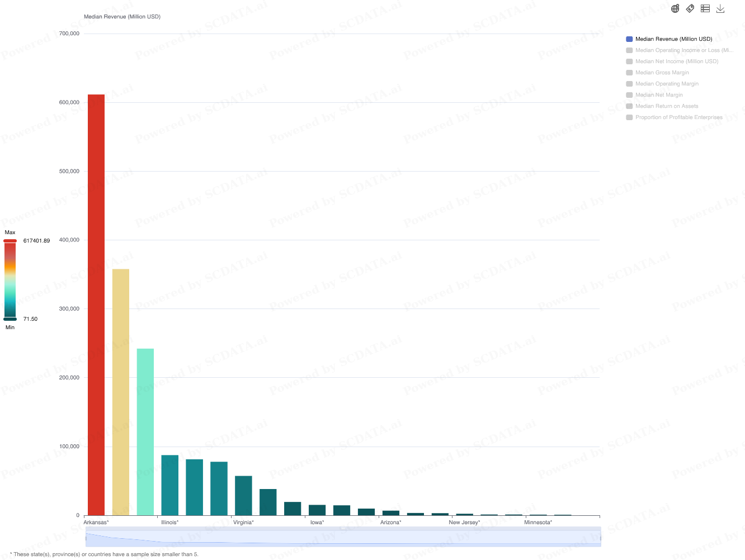Click the 100,000 y-axis value
Screen dimensions: 745x560
[x=69, y=447]
